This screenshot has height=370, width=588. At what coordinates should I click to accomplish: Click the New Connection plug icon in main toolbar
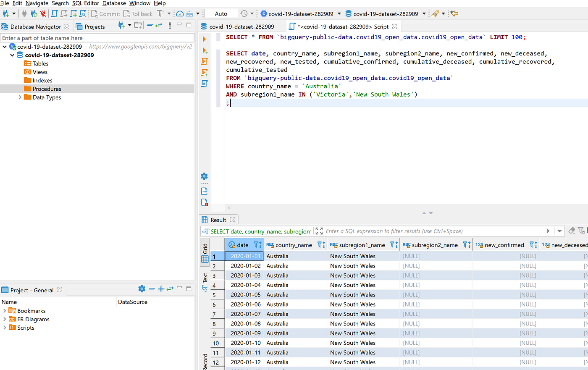[5, 14]
